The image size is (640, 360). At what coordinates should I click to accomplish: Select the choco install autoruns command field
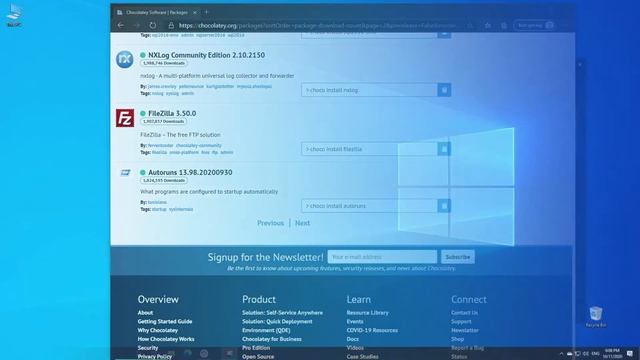(369, 206)
